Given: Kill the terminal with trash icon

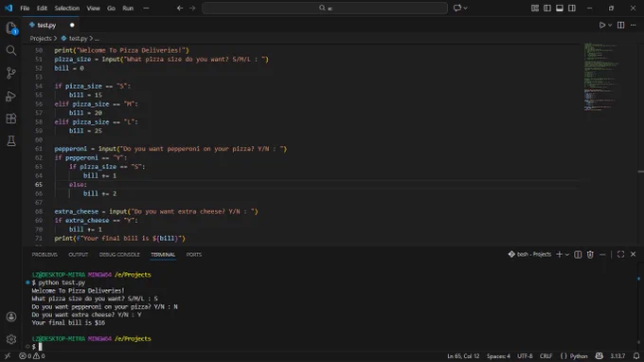Looking at the screenshot, I should 590,254.
